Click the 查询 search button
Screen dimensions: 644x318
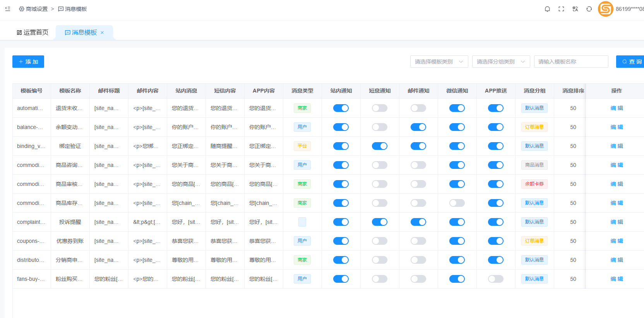click(631, 62)
